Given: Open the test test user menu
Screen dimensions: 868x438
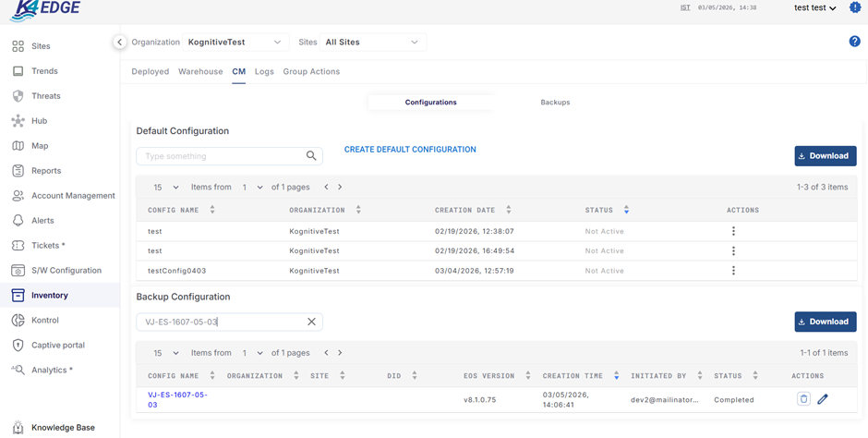Looking at the screenshot, I should 814,8.
